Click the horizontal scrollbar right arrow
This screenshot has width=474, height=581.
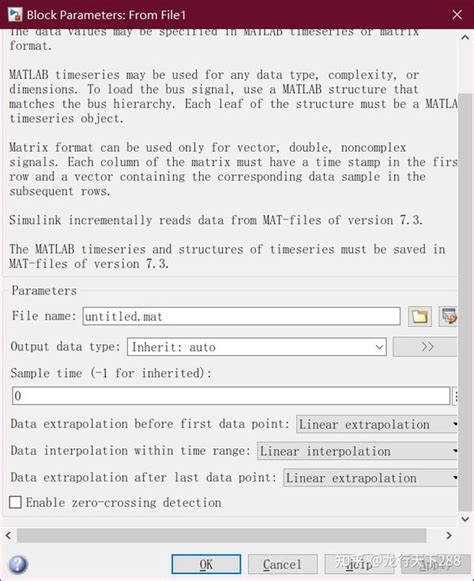coord(449,535)
